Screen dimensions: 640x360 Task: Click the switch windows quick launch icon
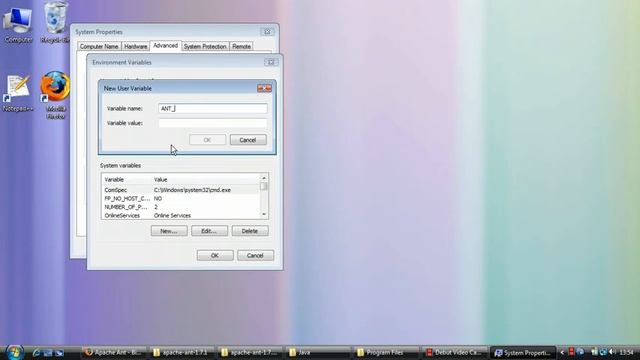pos(59,353)
